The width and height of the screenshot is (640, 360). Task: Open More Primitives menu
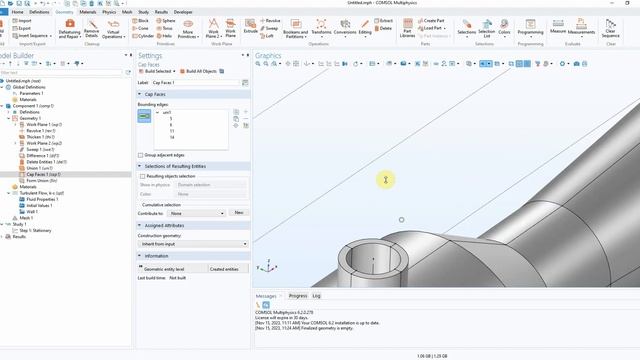[x=188, y=29]
